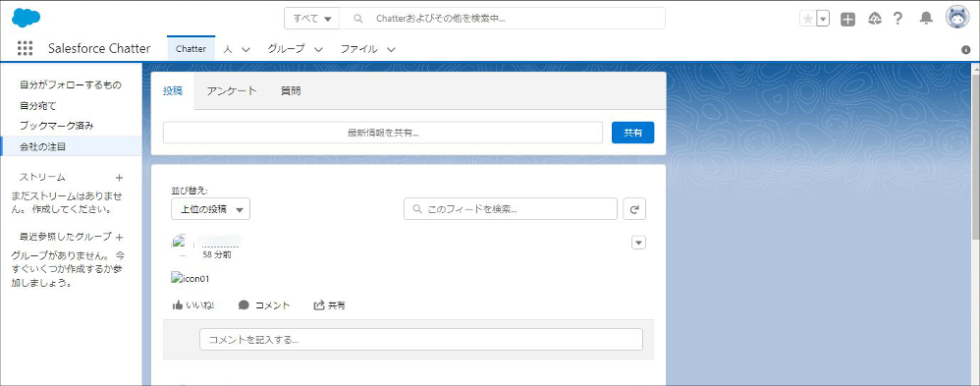
Task: Click the blue 共有 button
Action: 632,133
